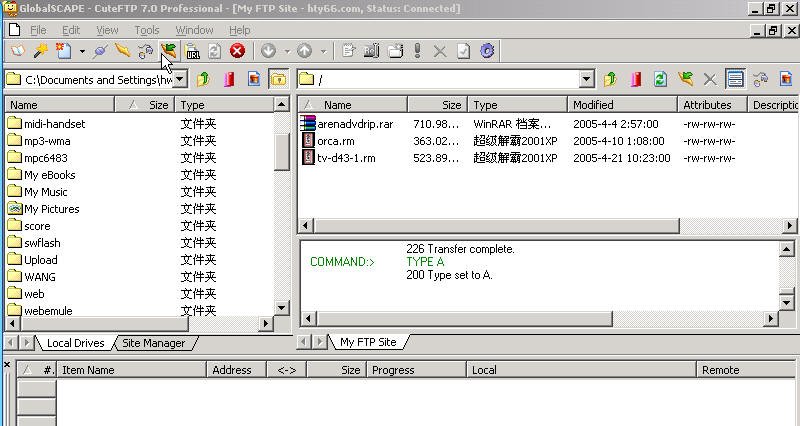Click the Progress column header in queue
Viewport: 800px width, 426px height.
416,370
